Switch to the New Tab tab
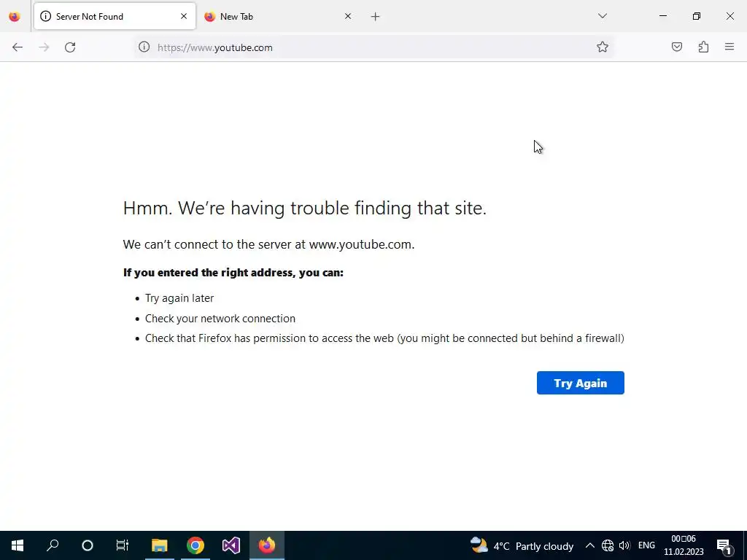This screenshot has height=560, width=747. point(278,17)
